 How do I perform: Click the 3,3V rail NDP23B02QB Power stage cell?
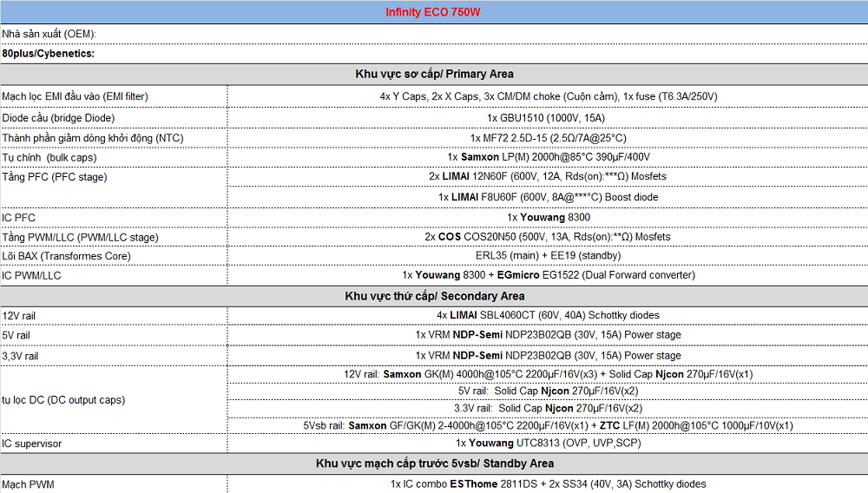point(548,356)
